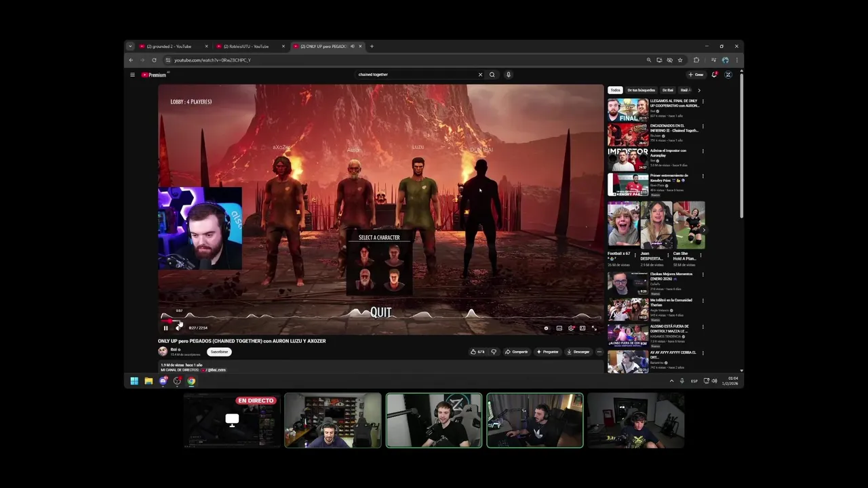Viewport: 868px width, 488px height.
Task: Click the Descargar download button
Action: pos(579,352)
